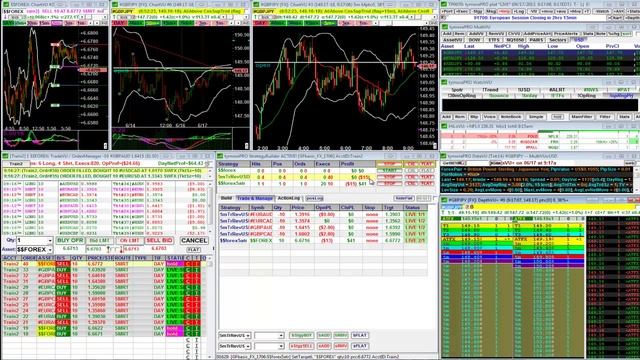Open the second SmTrRevUS strategy dropdown
The height and width of the screenshot is (360, 640).
pos(248,346)
